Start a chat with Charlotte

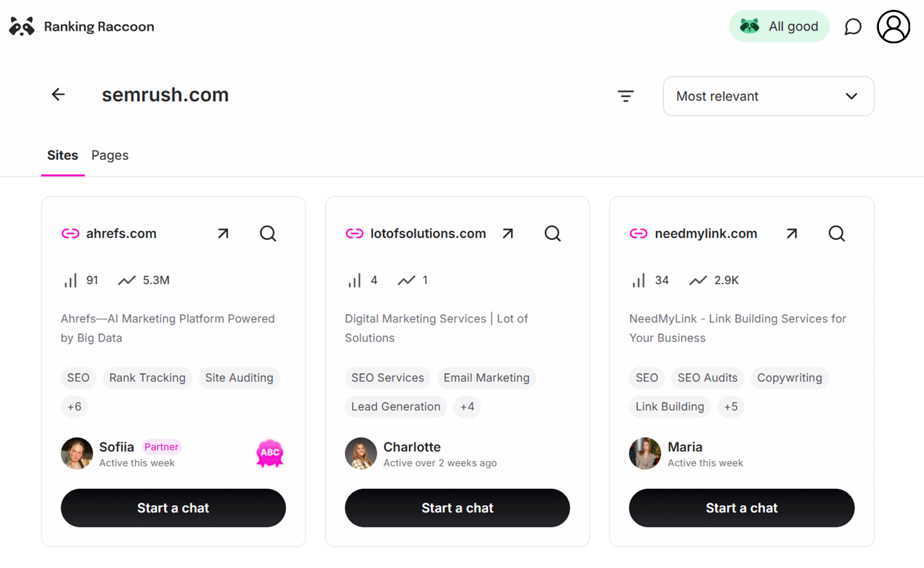point(457,508)
